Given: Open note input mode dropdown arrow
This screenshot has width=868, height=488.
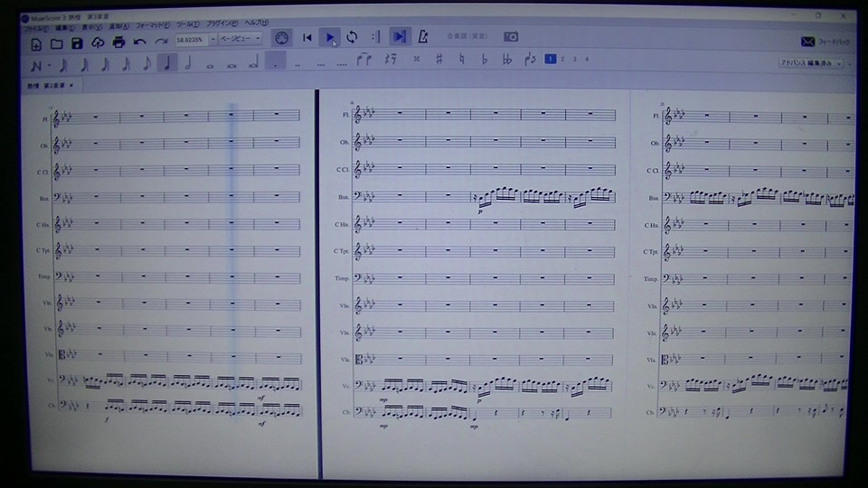Looking at the screenshot, I should [49, 66].
